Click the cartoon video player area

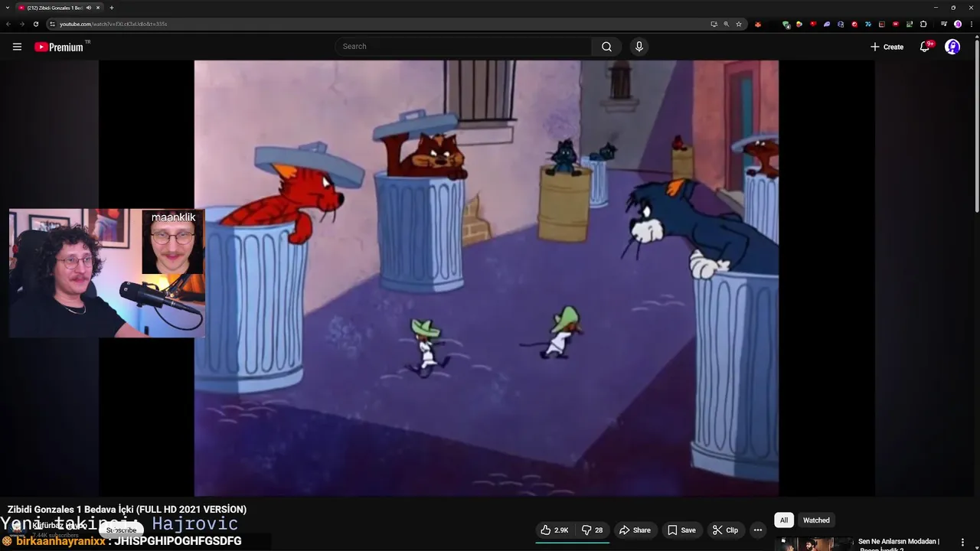pyautogui.click(x=486, y=279)
